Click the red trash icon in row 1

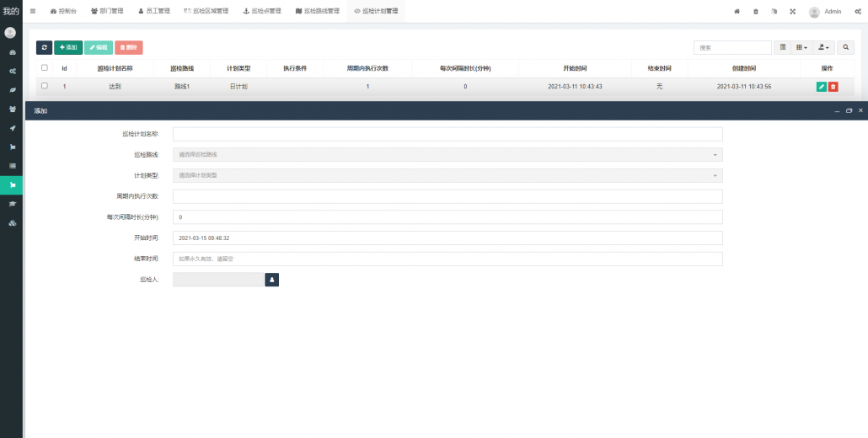(x=833, y=87)
